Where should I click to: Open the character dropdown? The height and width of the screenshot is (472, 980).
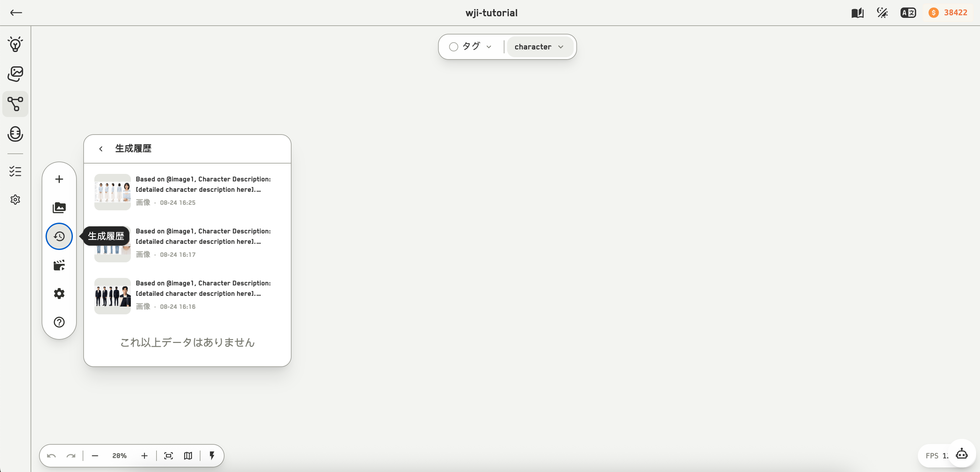pos(540,47)
